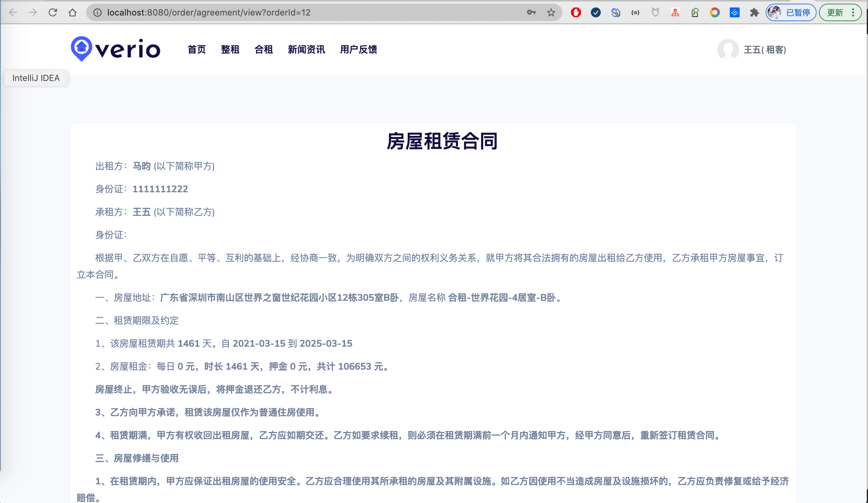Open Chrome three-dot options menu
This screenshot has width=868, height=503.
[x=853, y=12]
